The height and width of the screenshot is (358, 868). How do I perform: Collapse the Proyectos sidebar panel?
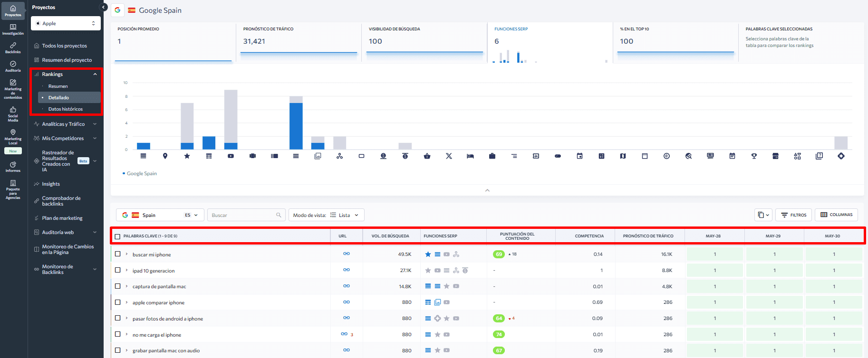point(104,7)
